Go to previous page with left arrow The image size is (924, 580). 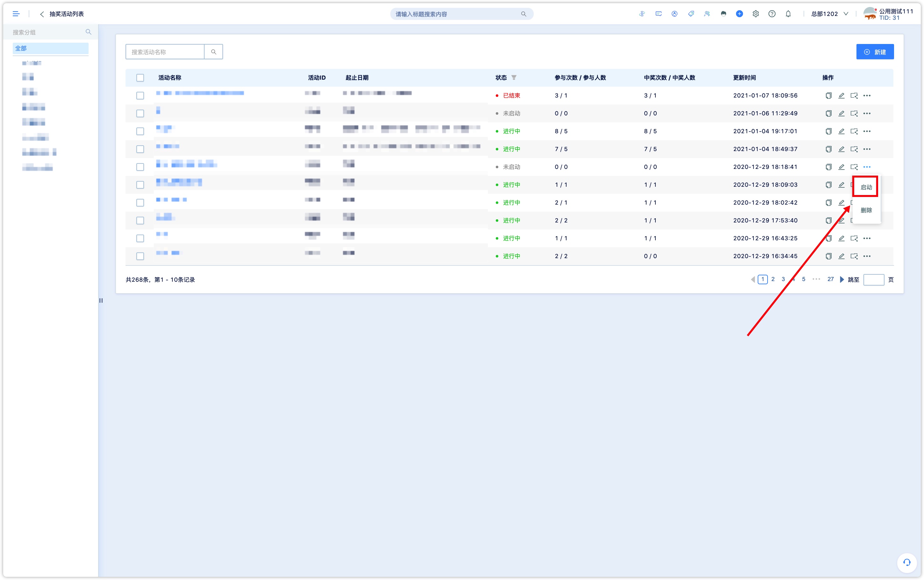click(753, 280)
